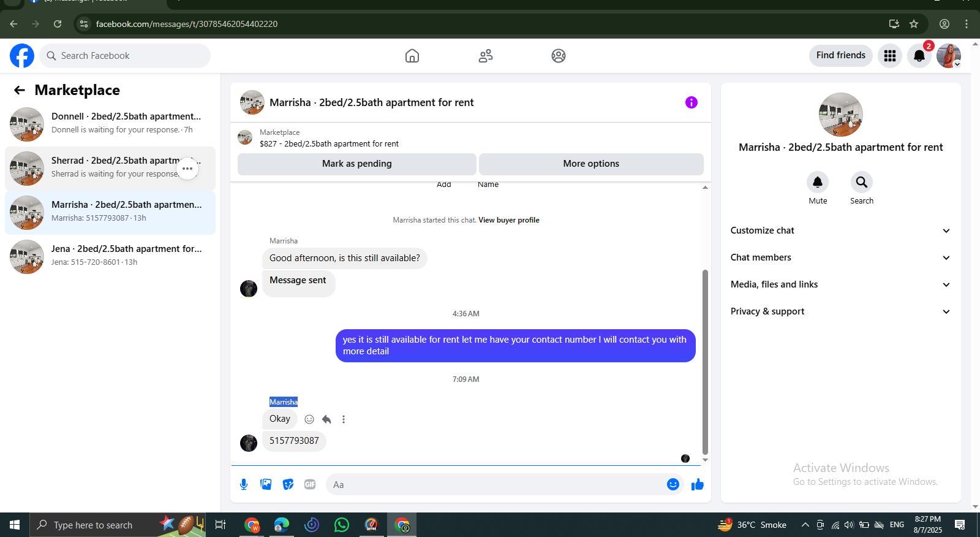Click the Find friends button

[841, 55]
